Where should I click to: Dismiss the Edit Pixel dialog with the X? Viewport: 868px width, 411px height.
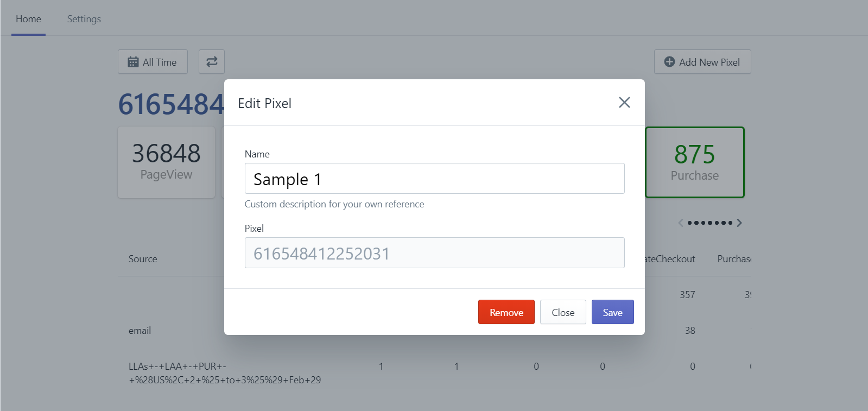(624, 103)
